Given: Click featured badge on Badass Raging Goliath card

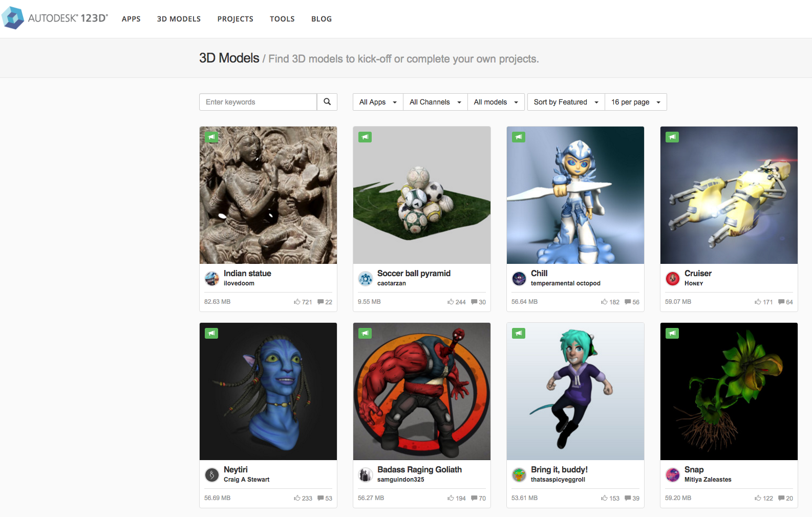Looking at the screenshot, I should click(365, 333).
